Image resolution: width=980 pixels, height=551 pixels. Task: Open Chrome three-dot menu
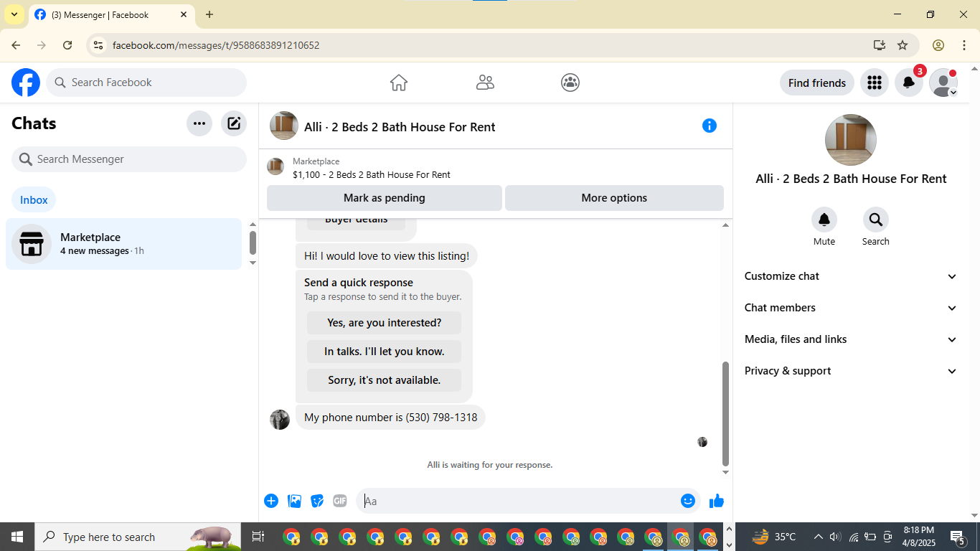(x=963, y=45)
